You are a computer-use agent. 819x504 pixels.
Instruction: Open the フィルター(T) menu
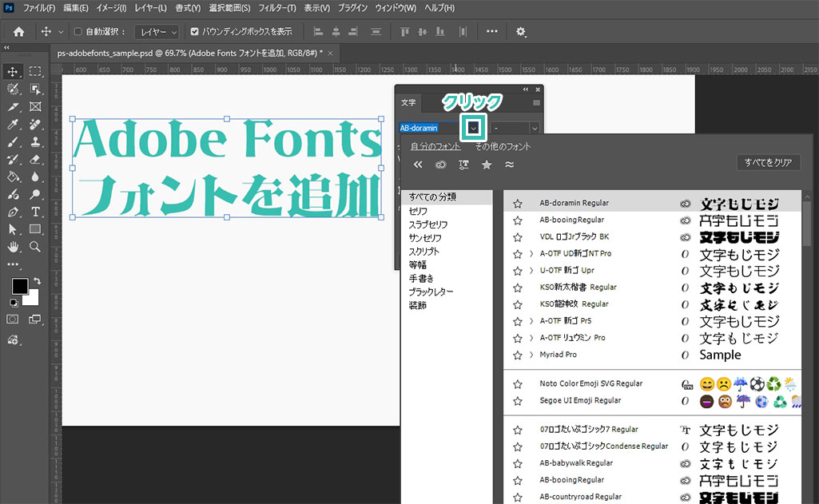[276, 8]
